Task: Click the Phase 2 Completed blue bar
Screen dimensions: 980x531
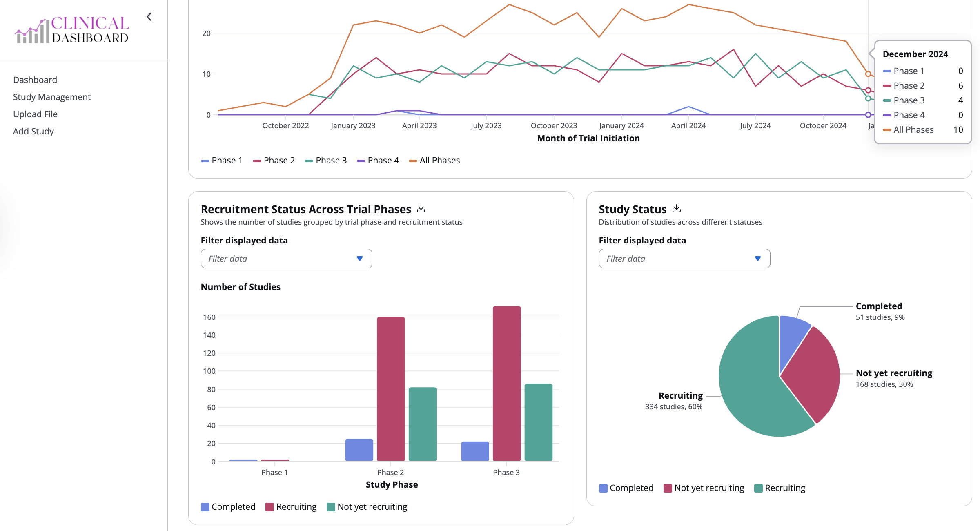Action: [359, 450]
